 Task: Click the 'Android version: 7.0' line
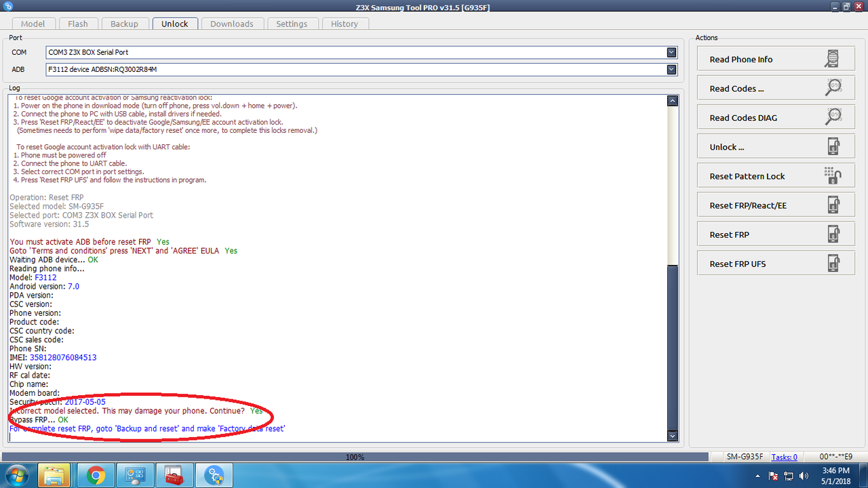click(x=44, y=286)
